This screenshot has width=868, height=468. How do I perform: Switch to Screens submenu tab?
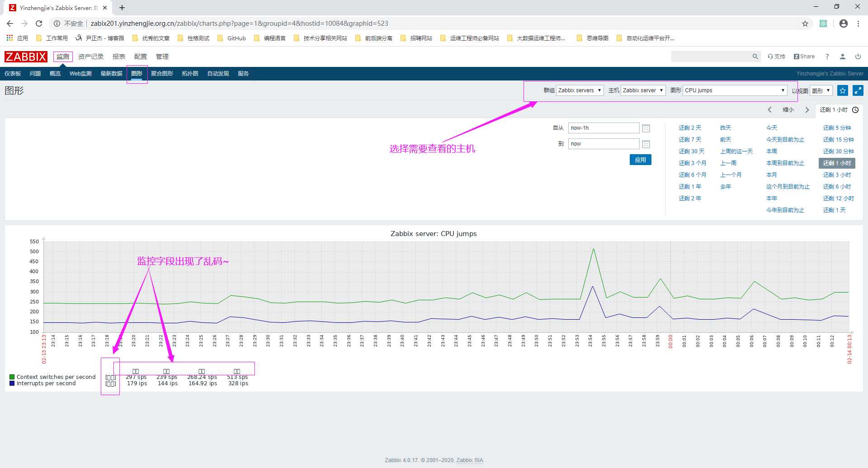162,74
